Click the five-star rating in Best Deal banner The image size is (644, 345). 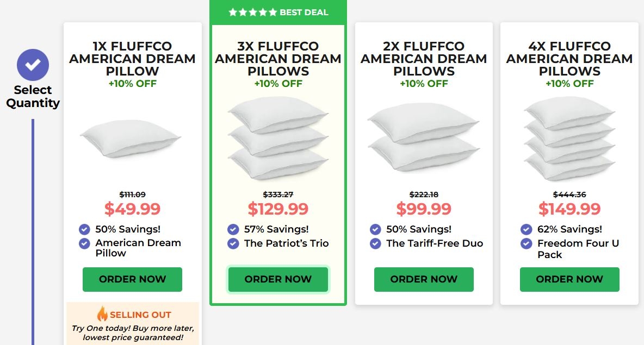click(252, 12)
